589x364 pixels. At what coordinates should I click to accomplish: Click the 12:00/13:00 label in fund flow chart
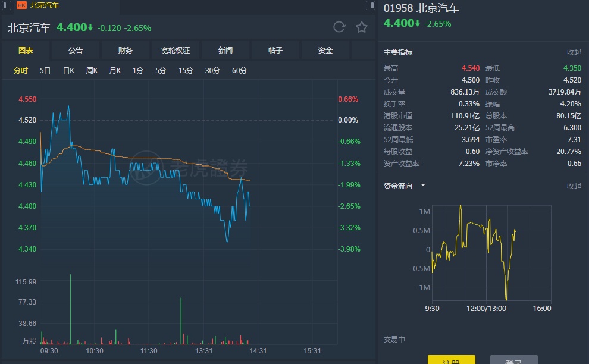486,309
